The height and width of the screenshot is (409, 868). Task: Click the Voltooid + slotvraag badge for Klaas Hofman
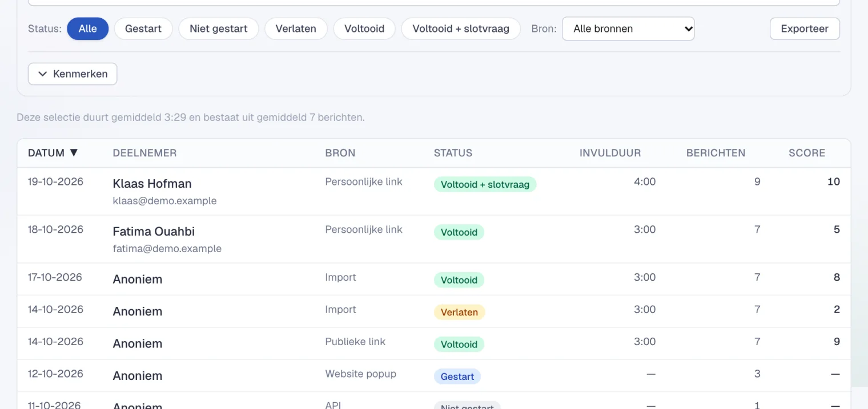click(x=485, y=184)
